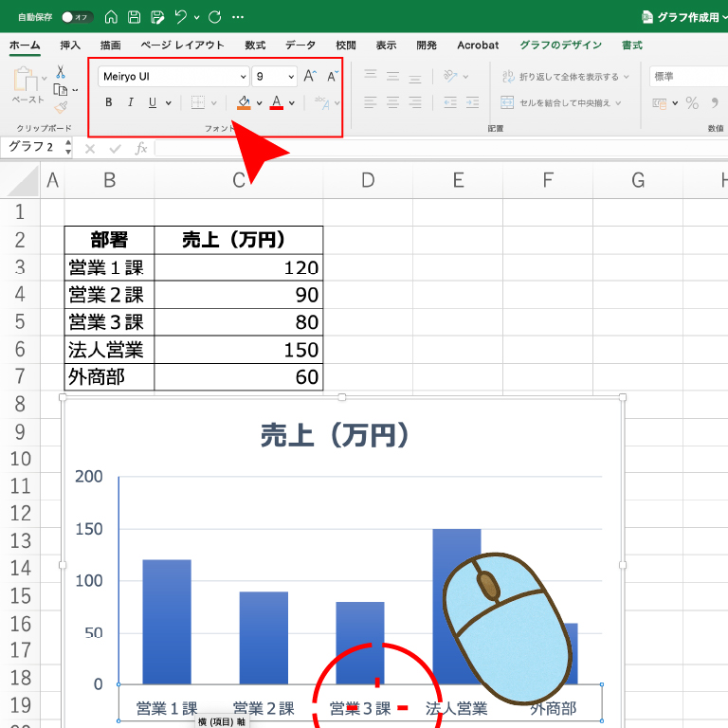Open the 挿入 ribbon tab
The width and height of the screenshot is (728, 728).
pos(70,45)
